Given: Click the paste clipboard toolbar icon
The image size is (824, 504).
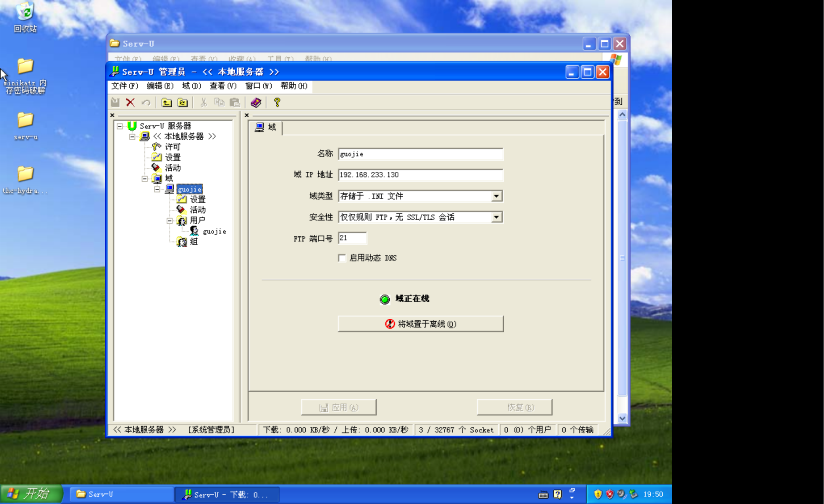Looking at the screenshot, I should tap(235, 102).
